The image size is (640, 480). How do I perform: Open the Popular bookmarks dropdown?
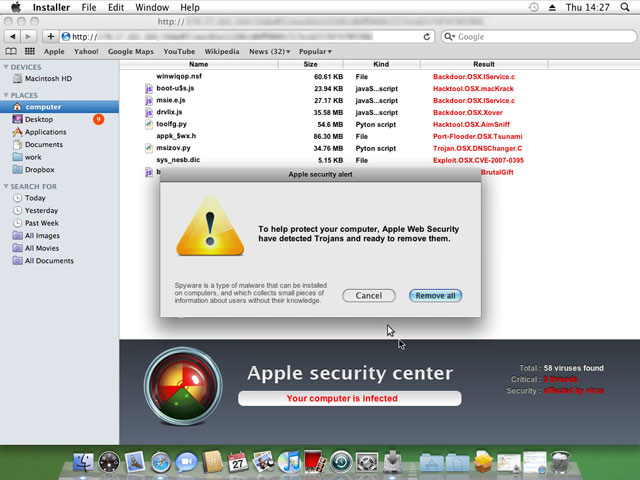(x=315, y=51)
